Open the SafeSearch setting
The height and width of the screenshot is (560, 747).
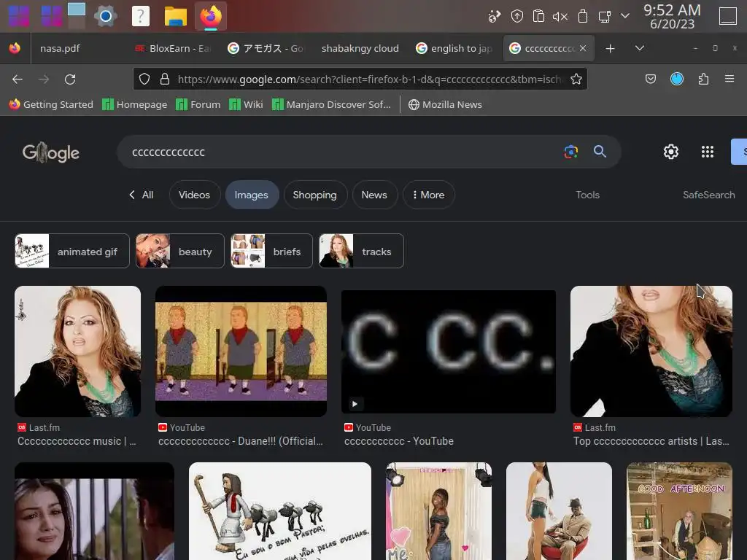(x=709, y=195)
